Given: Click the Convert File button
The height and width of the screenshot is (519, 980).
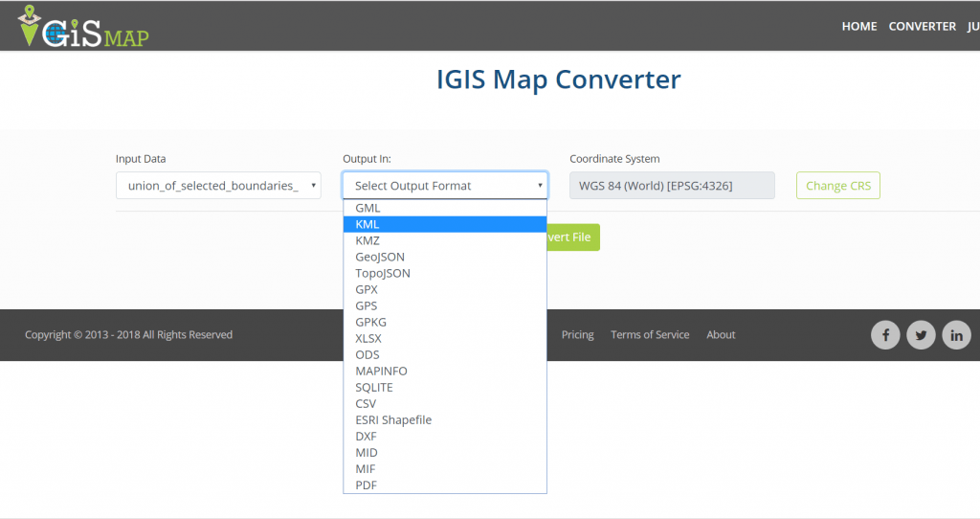Looking at the screenshot, I should (573, 237).
